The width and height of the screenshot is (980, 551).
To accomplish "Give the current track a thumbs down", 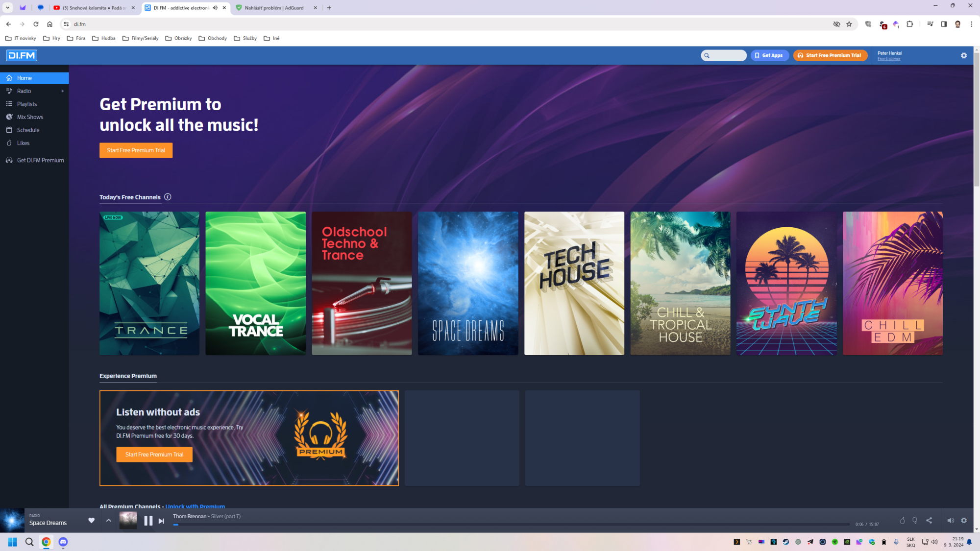I will click(915, 521).
